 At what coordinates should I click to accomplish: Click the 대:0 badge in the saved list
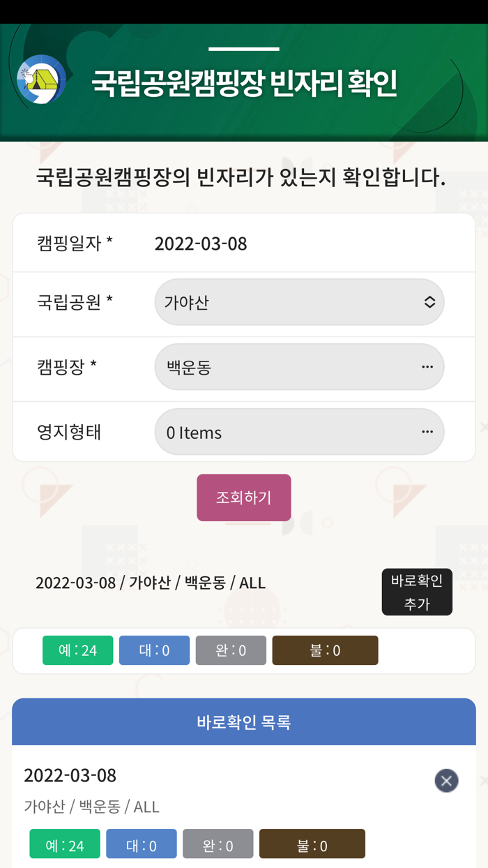coord(141,844)
